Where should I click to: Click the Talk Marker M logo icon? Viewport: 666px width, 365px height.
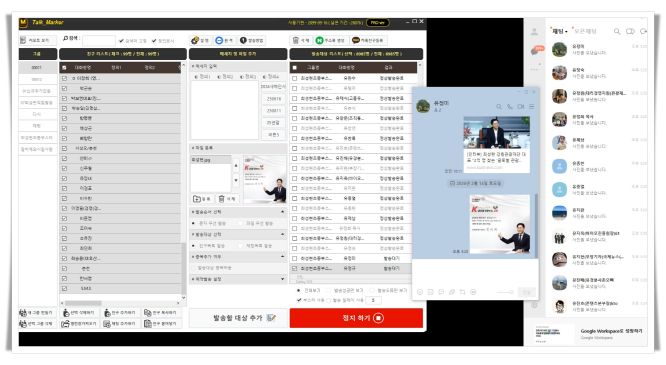coord(23,22)
